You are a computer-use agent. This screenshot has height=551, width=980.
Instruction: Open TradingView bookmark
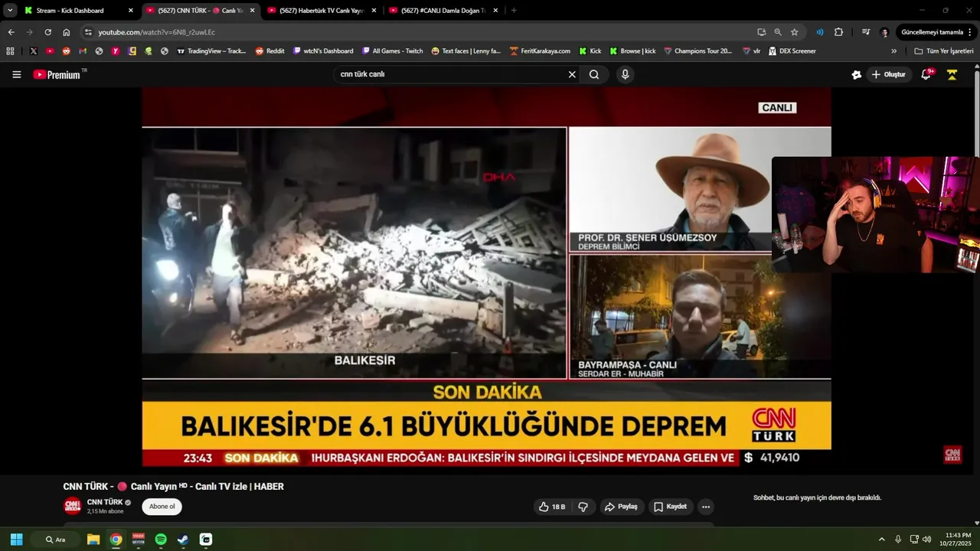211,51
